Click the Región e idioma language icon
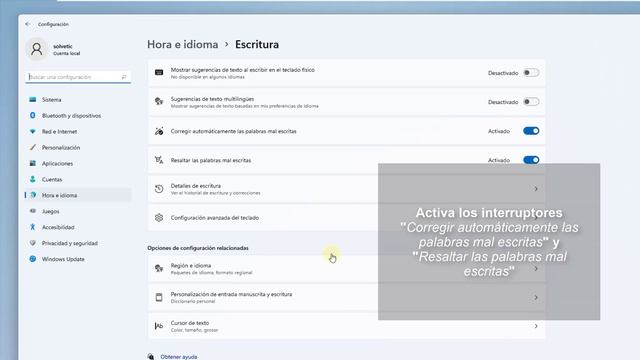This screenshot has height=360, width=640. [159, 268]
